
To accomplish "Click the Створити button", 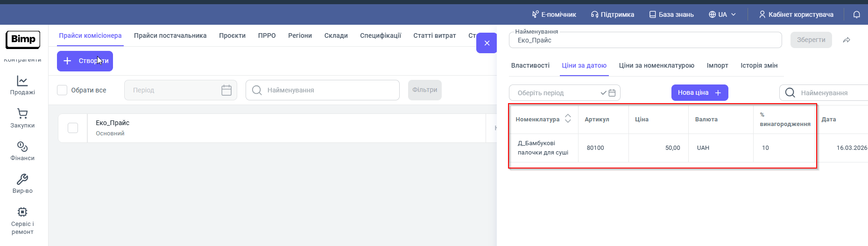I will coord(85,61).
